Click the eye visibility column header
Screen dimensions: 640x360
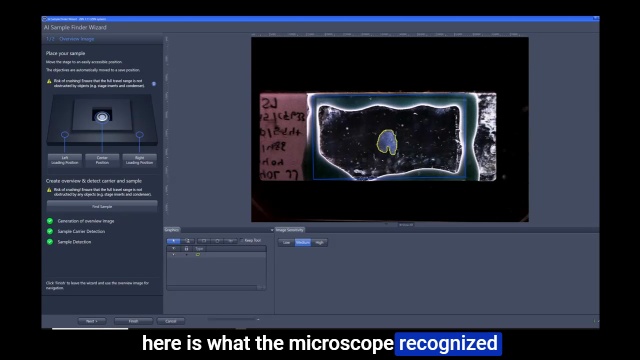pyautogui.click(x=173, y=249)
